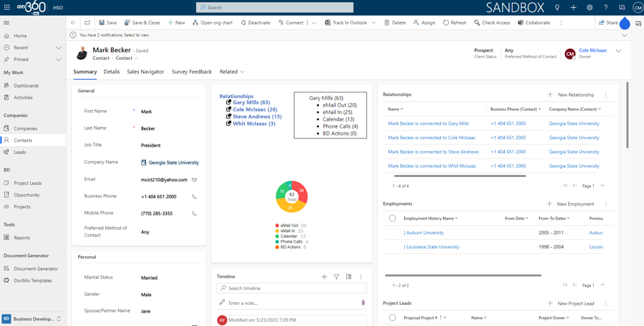Image resolution: width=644 pixels, height=326 pixels.
Task: Open Georgia State University company name lookup
Action: click(174, 163)
